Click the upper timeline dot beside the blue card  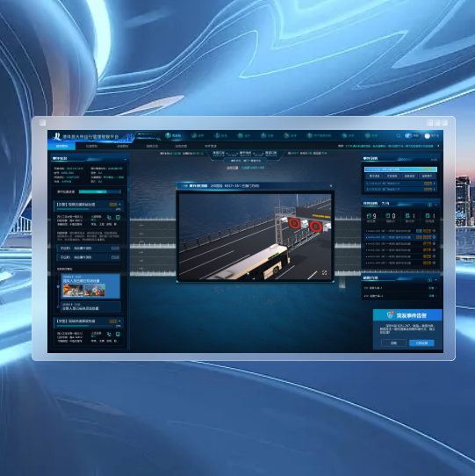pyautogui.click(x=58, y=286)
